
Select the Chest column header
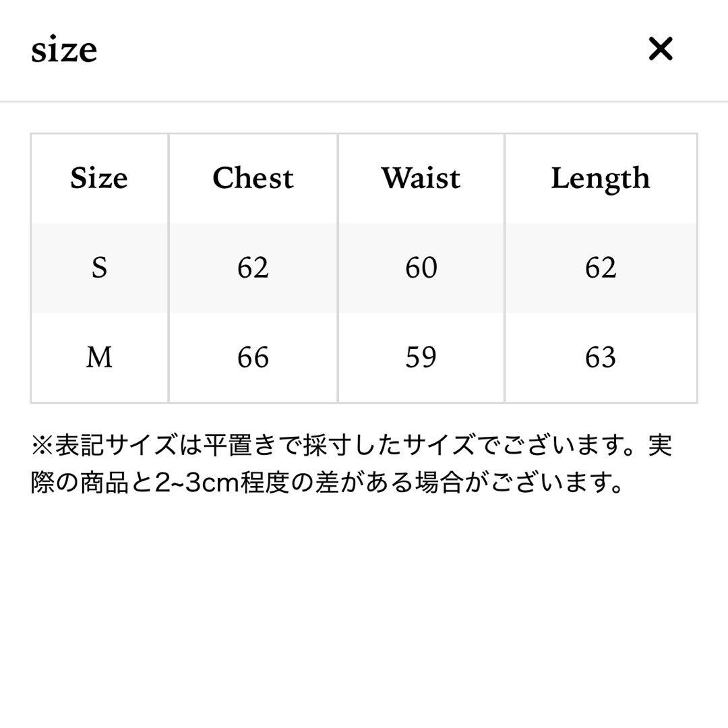tap(252, 178)
